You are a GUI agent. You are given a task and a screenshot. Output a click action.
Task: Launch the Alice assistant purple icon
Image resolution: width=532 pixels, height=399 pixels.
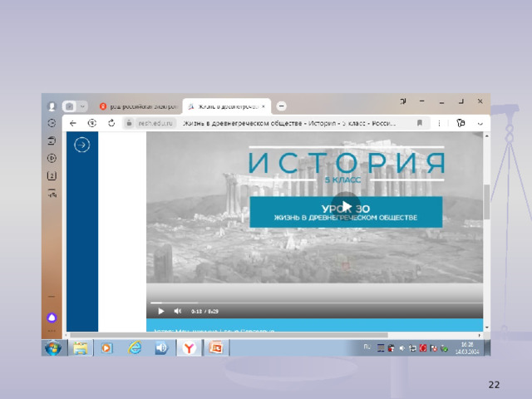[52, 318]
